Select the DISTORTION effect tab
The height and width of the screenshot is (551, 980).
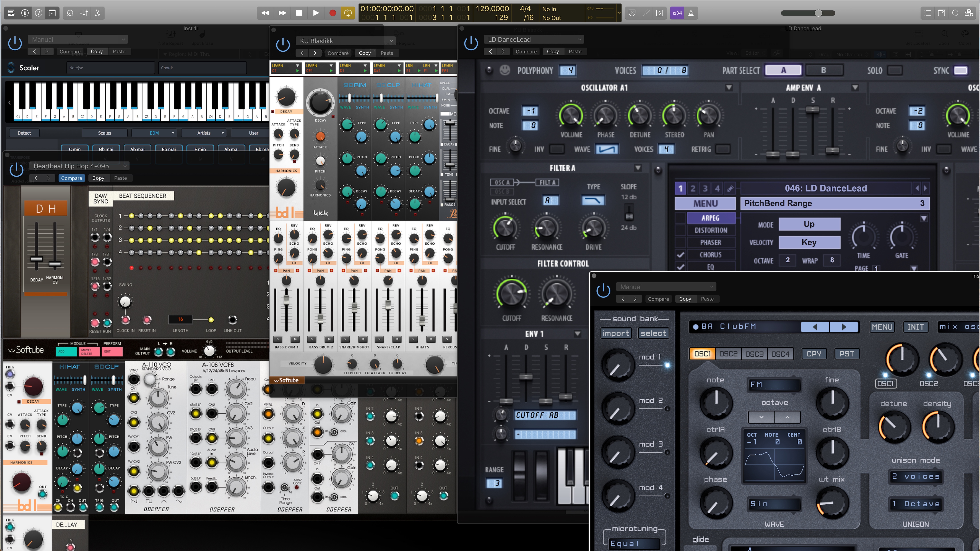711,230
